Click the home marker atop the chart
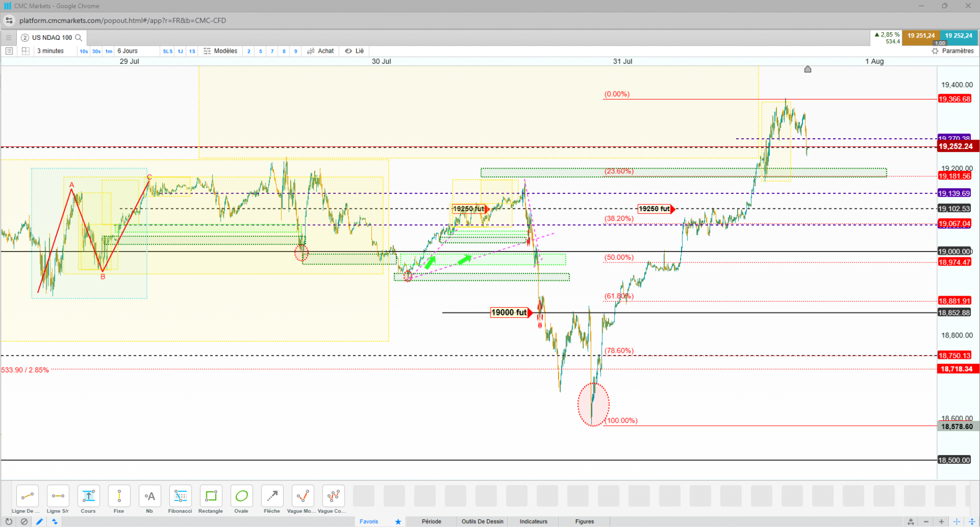The height and width of the screenshot is (527, 980). 808,69
